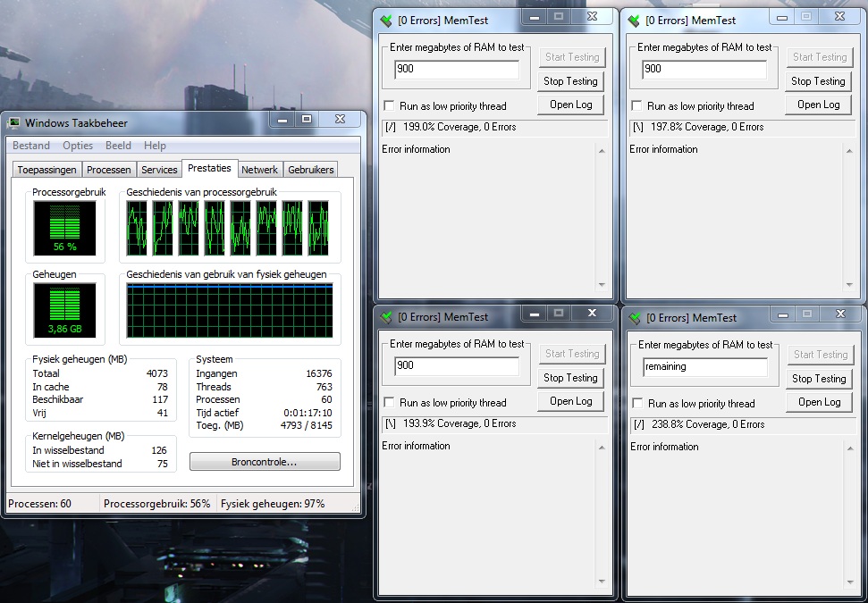This screenshot has height=603, width=868.
Task: Click the "Totaal" value 4073
Action: (x=156, y=374)
